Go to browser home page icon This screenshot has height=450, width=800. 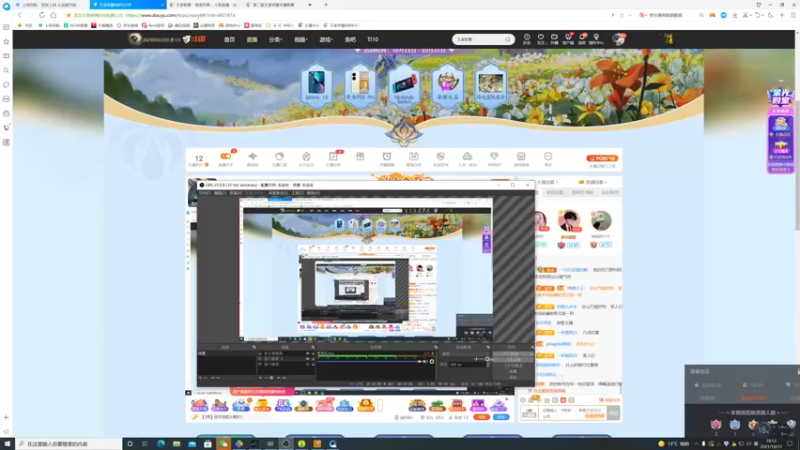pyautogui.click(x=53, y=15)
